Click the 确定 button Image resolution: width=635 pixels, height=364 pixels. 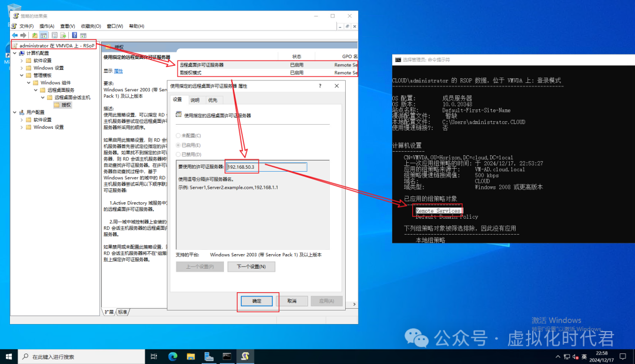(257, 300)
